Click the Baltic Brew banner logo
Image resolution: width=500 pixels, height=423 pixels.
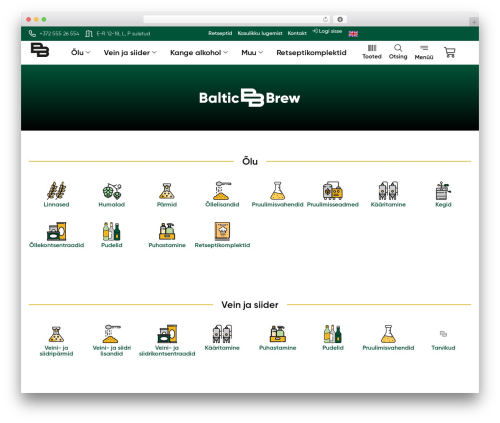point(250,98)
